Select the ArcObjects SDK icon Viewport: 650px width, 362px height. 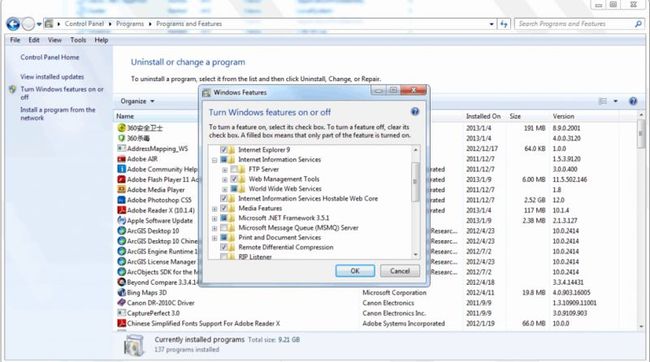point(121,272)
